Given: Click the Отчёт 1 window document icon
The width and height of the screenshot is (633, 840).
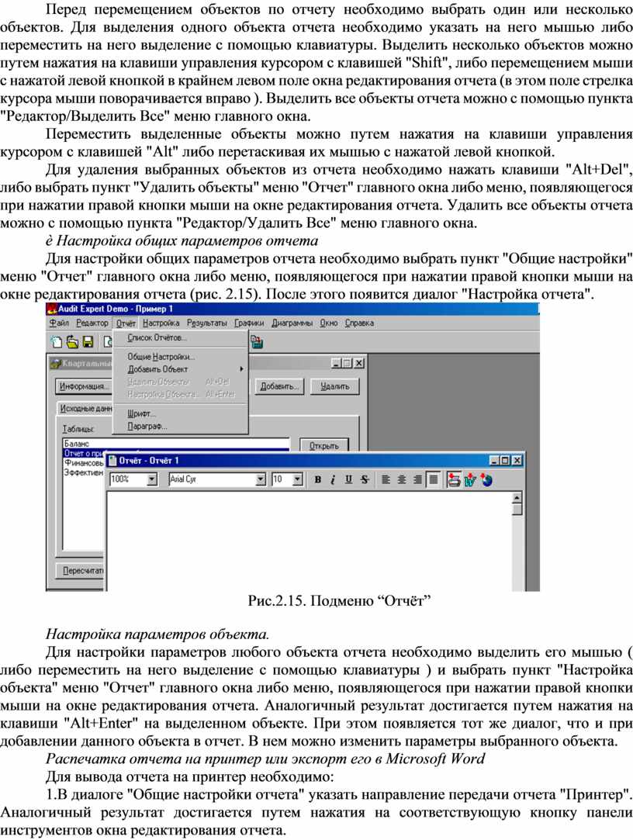Looking at the screenshot, I should pos(112,460).
